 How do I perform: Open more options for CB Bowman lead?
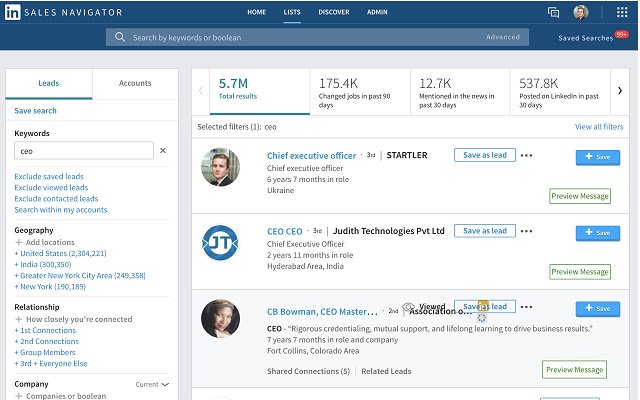[x=527, y=307]
